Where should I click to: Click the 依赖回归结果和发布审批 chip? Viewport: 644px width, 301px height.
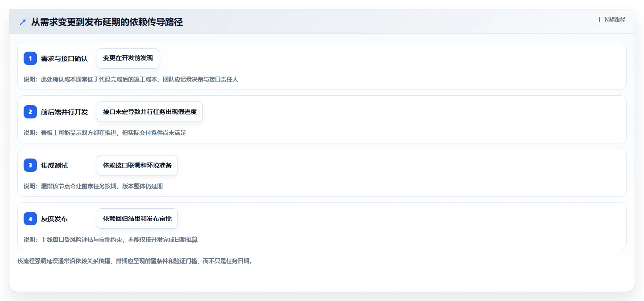coord(137,219)
